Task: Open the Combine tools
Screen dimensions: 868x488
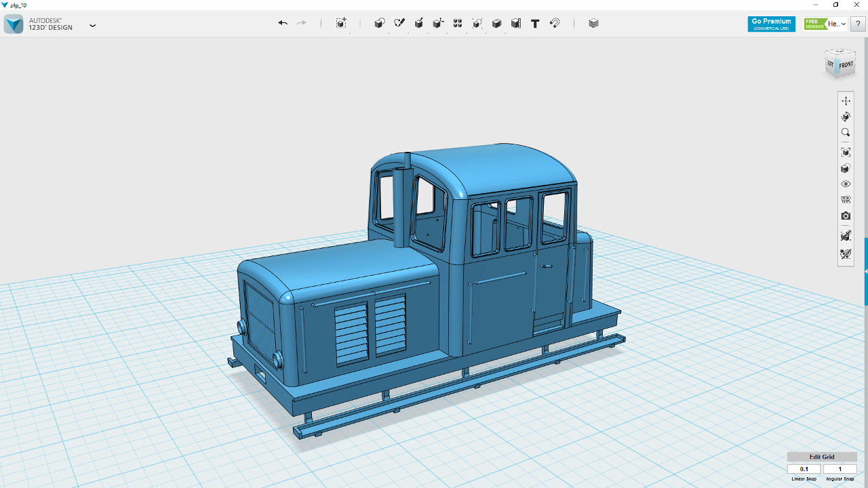Action: pos(496,23)
